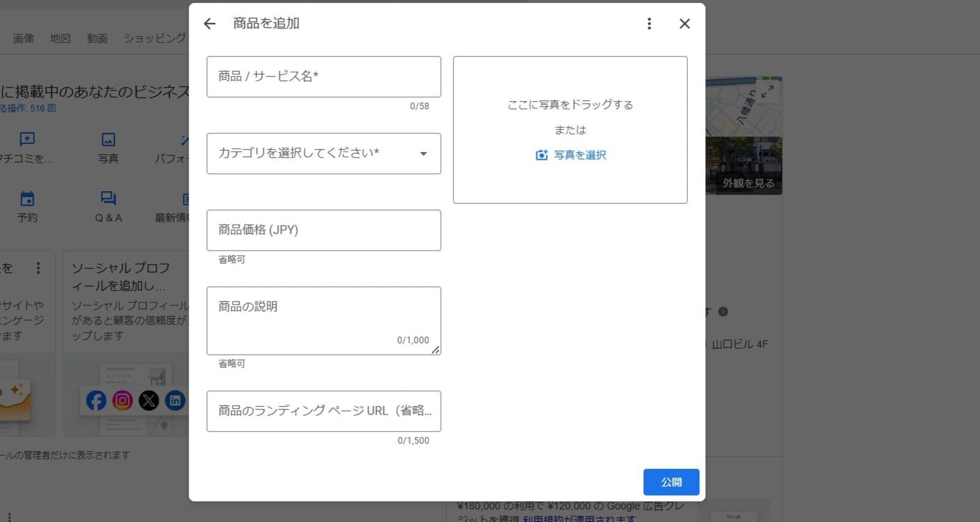Click the 予約 calendar icon
Screen dimensions: 980x522
(27, 199)
